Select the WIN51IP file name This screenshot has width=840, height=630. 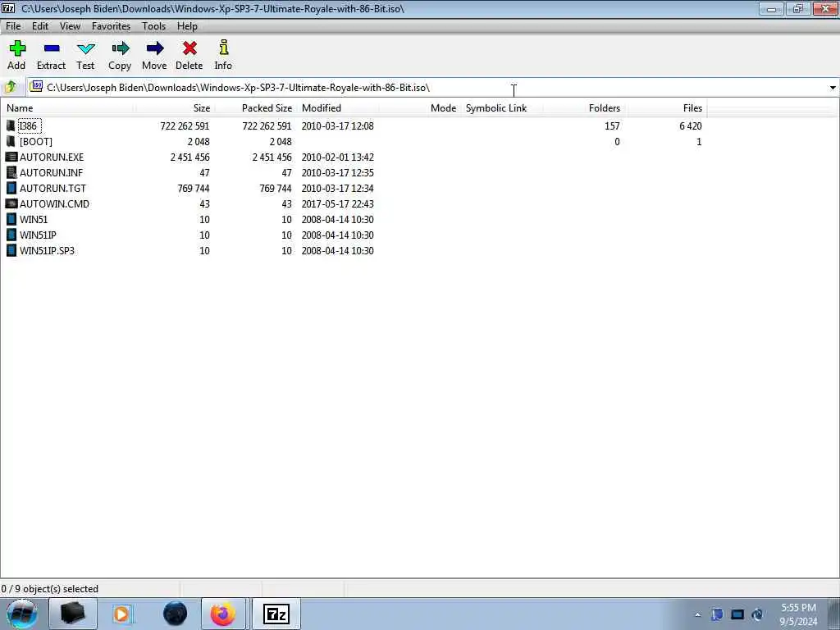pos(38,235)
